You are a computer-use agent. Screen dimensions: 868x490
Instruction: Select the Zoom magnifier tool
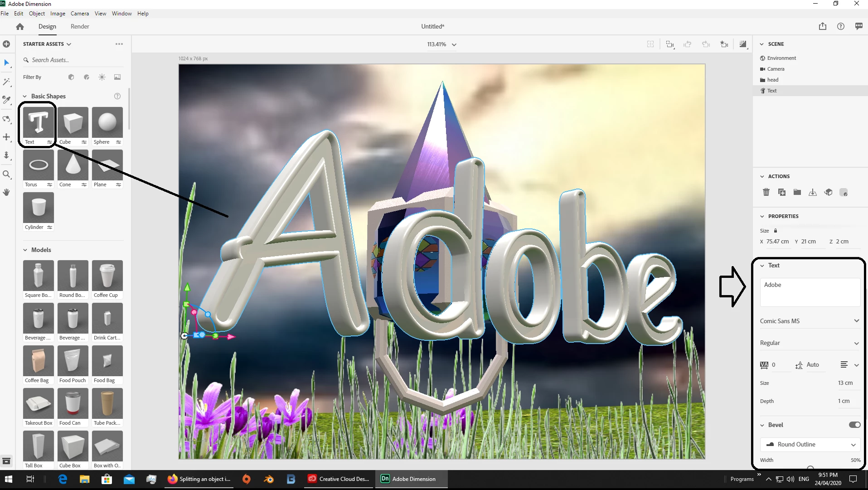[x=6, y=175]
